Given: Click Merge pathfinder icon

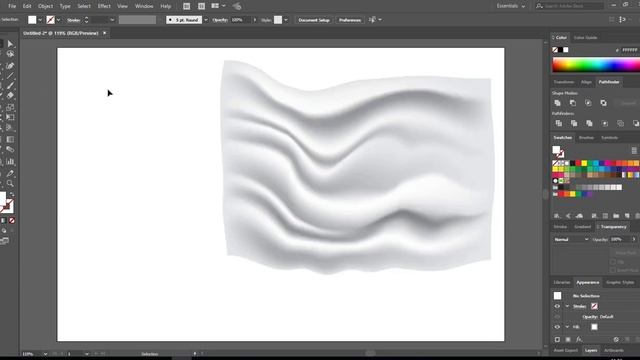Looking at the screenshot, I should click(x=589, y=123).
